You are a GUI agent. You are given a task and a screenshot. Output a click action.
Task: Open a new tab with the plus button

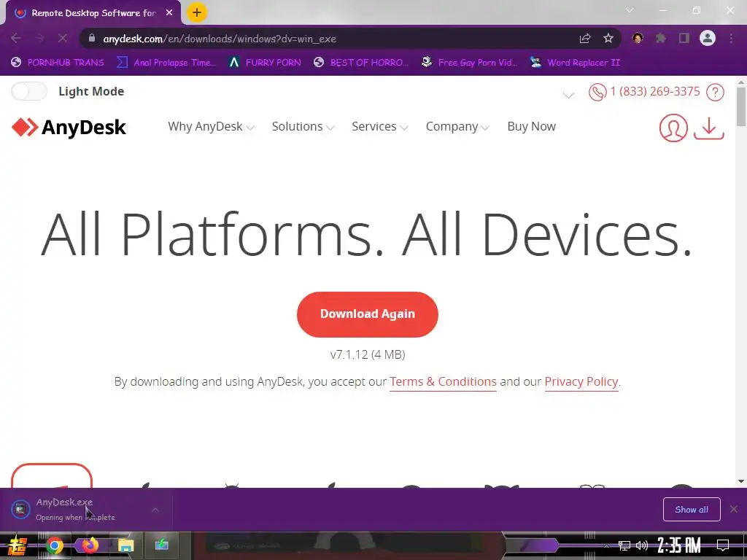click(197, 12)
